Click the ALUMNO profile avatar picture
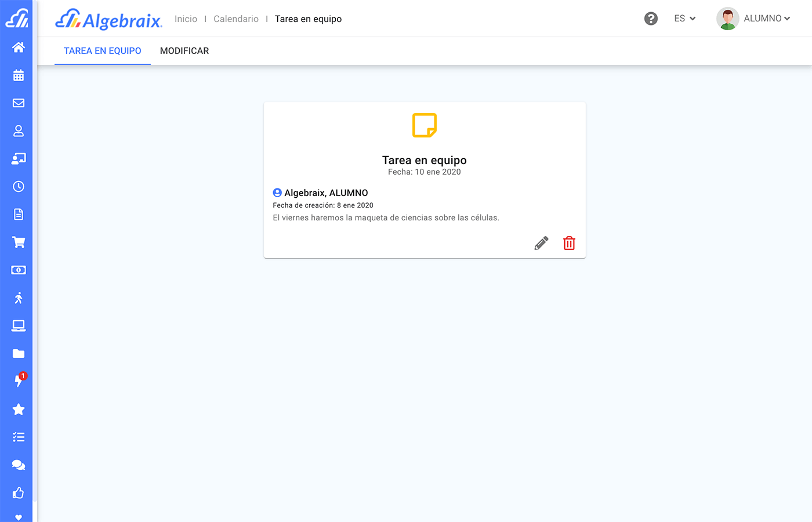Image resolution: width=812 pixels, height=522 pixels. [x=727, y=19]
